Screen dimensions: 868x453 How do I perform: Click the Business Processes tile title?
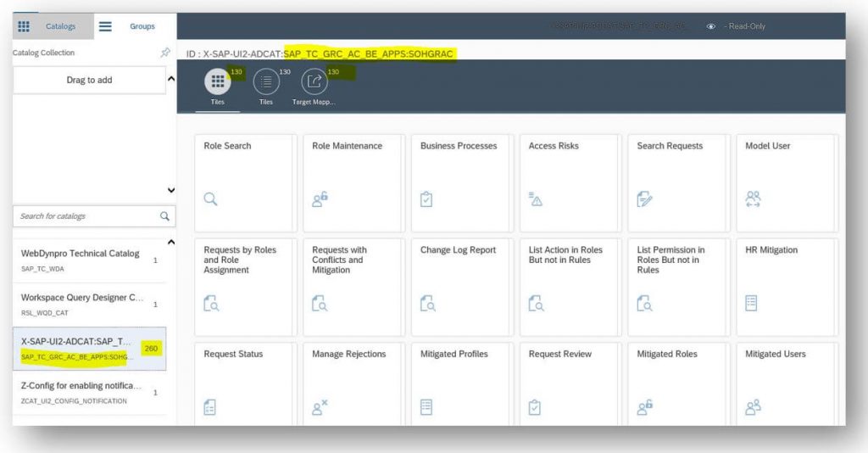click(459, 146)
